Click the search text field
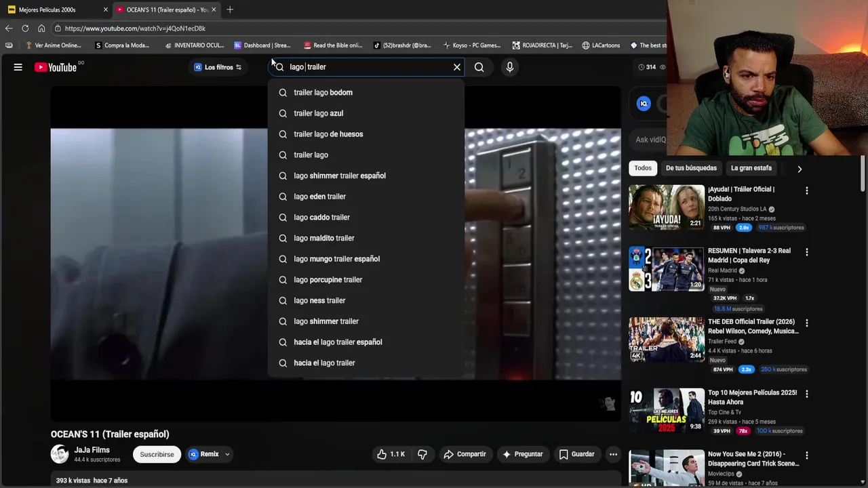 (x=366, y=67)
